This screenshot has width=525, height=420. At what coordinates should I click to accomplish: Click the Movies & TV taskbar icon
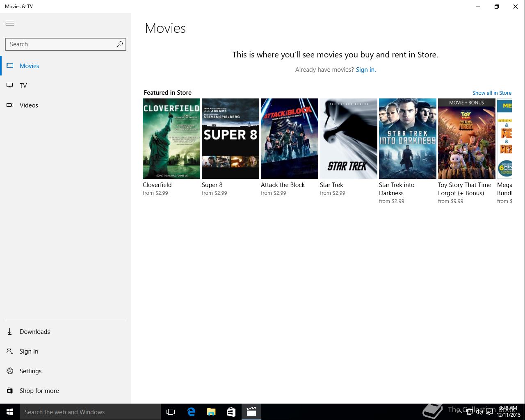251,412
